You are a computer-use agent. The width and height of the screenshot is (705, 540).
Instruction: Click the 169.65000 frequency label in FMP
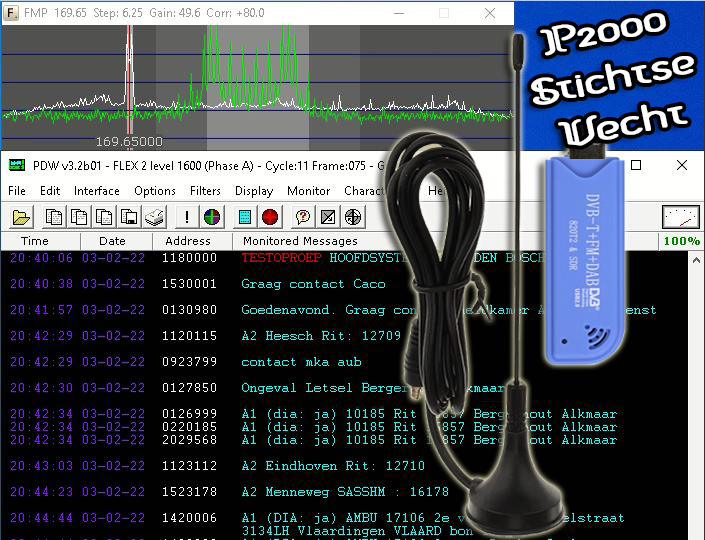click(129, 142)
